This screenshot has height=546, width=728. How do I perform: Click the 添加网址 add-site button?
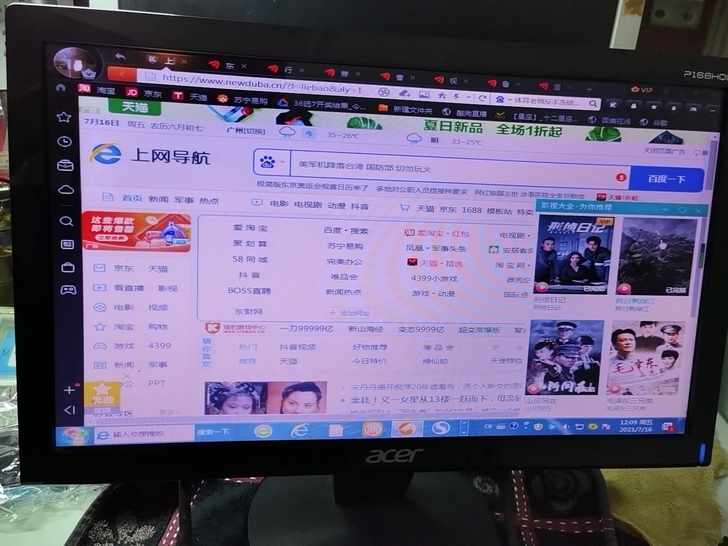[x=350, y=312]
